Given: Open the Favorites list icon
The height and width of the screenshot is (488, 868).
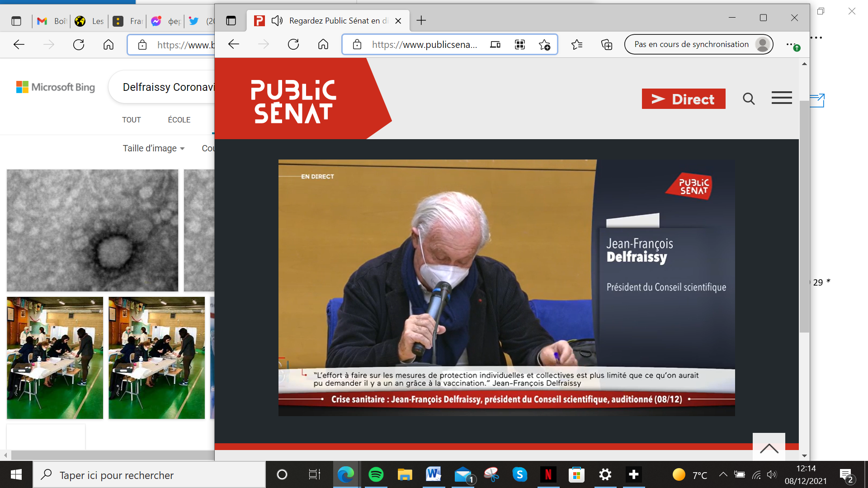Looking at the screenshot, I should 576,45.
